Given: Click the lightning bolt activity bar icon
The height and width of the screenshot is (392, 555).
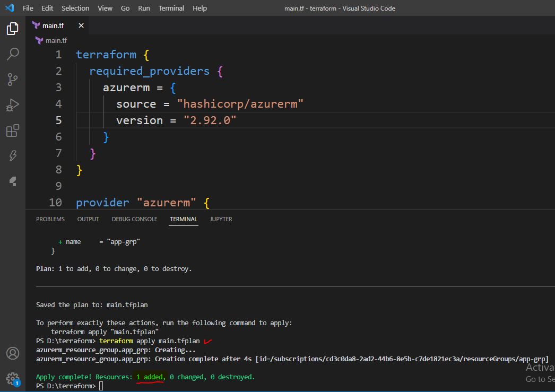Looking at the screenshot, I should (13, 155).
